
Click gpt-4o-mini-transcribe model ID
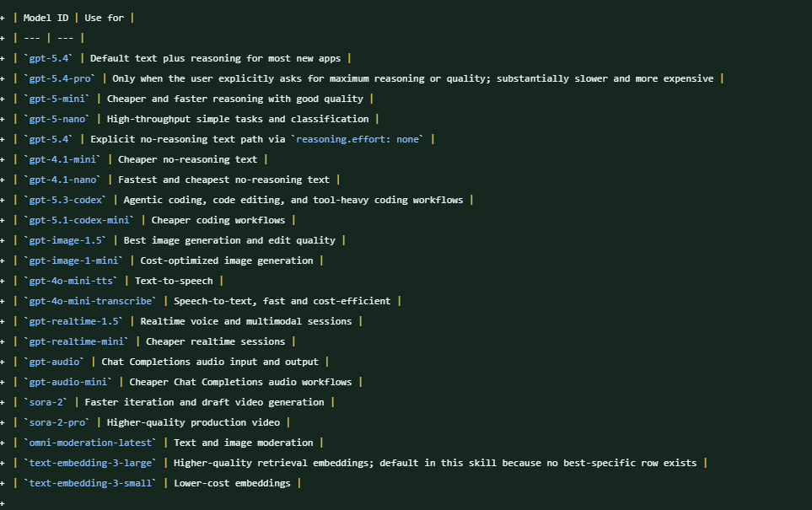coord(90,301)
